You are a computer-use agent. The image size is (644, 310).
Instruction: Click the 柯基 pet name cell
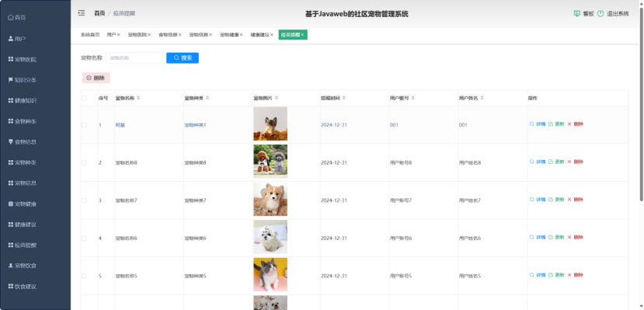tap(120, 125)
